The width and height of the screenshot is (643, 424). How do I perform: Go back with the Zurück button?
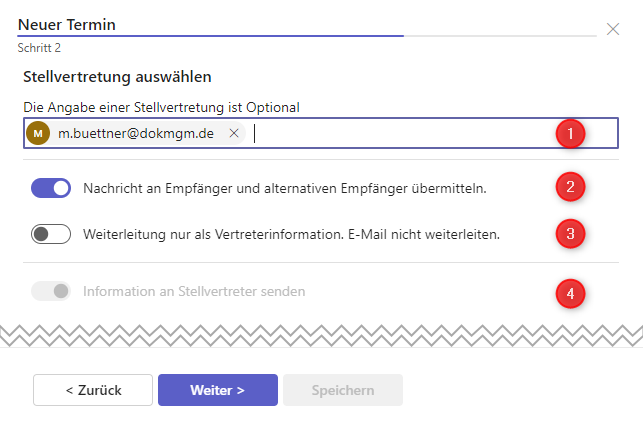pos(93,390)
